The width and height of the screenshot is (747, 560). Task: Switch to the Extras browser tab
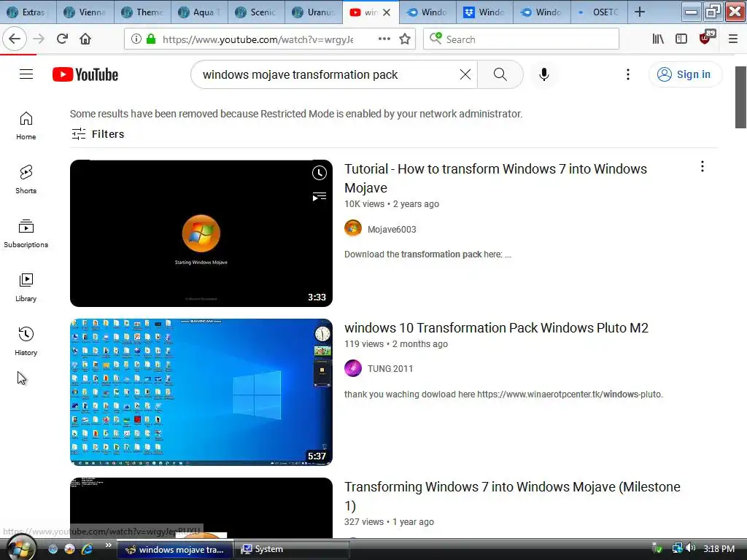pyautogui.click(x=28, y=12)
